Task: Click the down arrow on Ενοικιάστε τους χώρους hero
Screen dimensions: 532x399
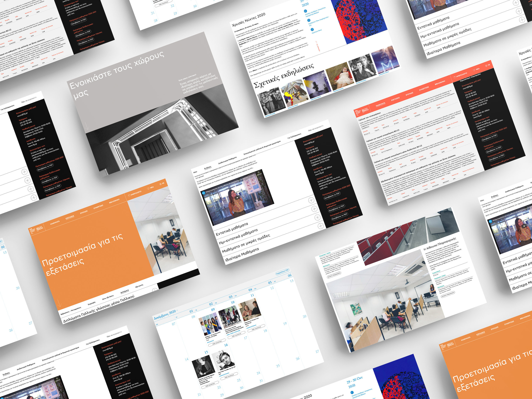Action: (x=87, y=126)
